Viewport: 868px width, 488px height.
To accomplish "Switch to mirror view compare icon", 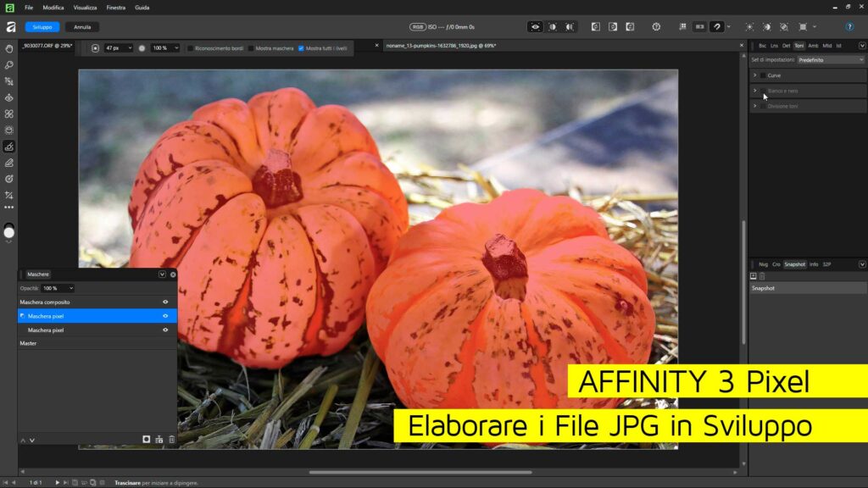I will (x=570, y=26).
